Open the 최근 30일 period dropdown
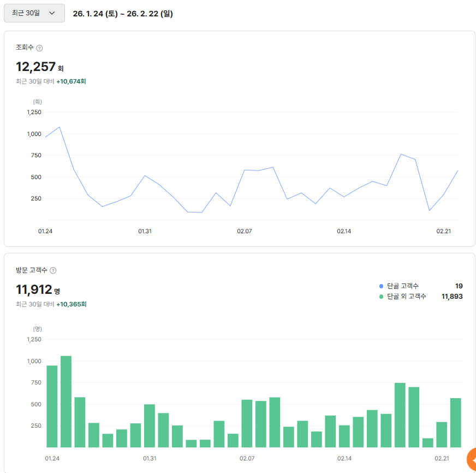Screen dimensions: 476x473 (x=34, y=13)
